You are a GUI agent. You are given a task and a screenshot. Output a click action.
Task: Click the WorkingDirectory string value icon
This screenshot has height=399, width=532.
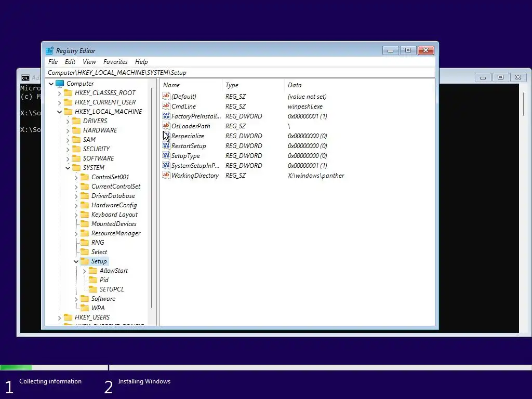pyautogui.click(x=166, y=176)
